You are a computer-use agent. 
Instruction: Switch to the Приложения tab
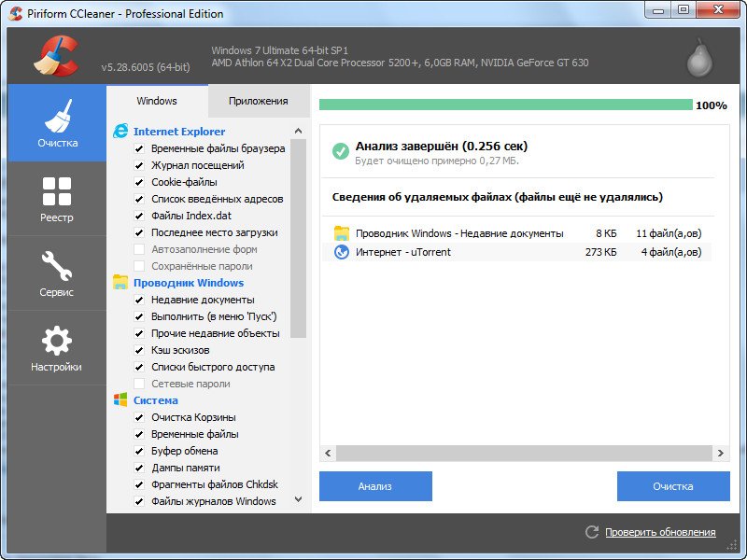pyautogui.click(x=259, y=101)
